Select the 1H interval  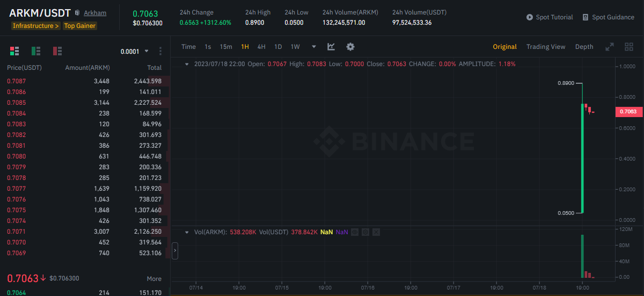pos(245,47)
